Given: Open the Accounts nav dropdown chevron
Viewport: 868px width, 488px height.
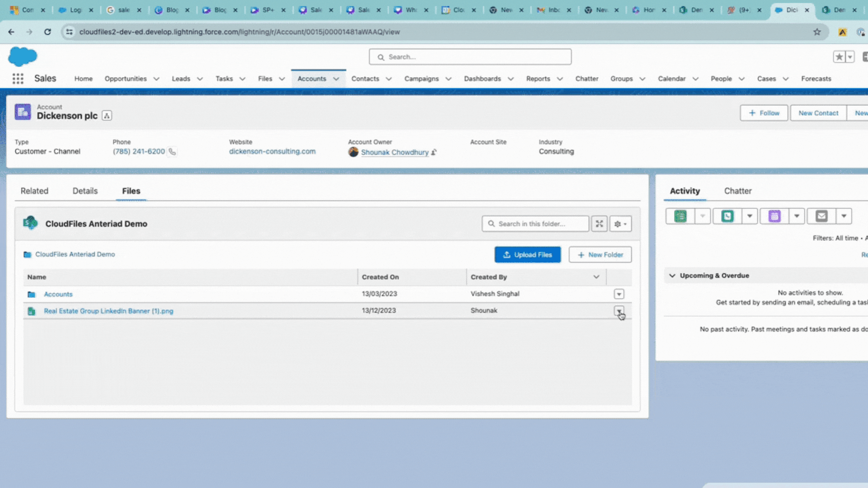Looking at the screenshot, I should pyautogui.click(x=336, y=79).
